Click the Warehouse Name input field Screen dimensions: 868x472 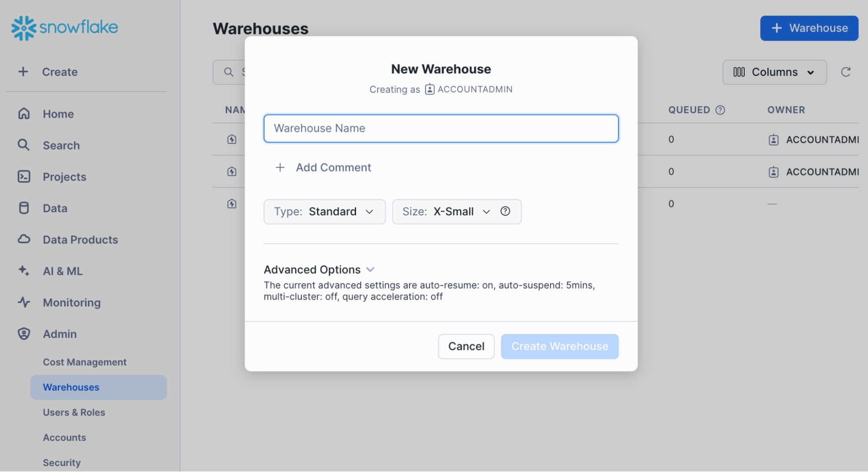[x=440, y=128]
